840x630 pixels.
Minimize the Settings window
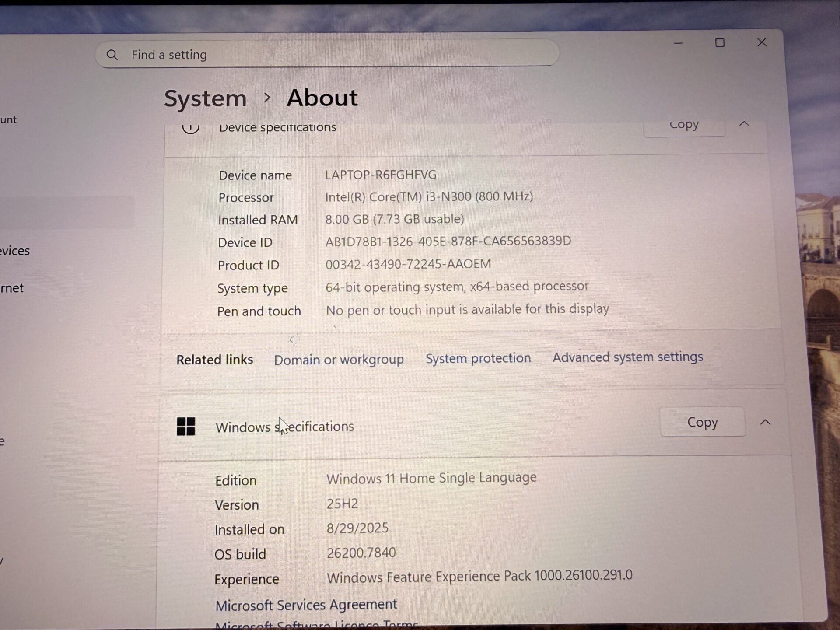[678, 43]
